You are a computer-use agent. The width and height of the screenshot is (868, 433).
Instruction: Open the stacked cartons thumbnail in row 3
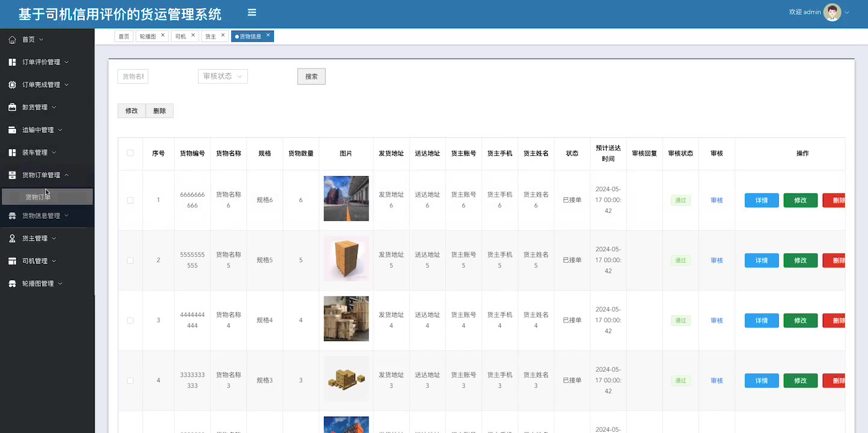click(x=346, y=319)
